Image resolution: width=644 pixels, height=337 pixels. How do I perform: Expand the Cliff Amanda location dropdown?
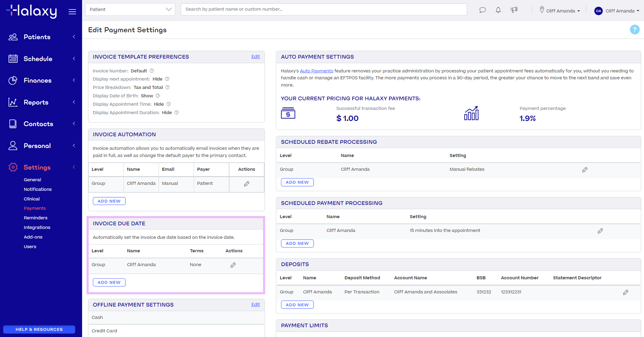click(560, 11)
